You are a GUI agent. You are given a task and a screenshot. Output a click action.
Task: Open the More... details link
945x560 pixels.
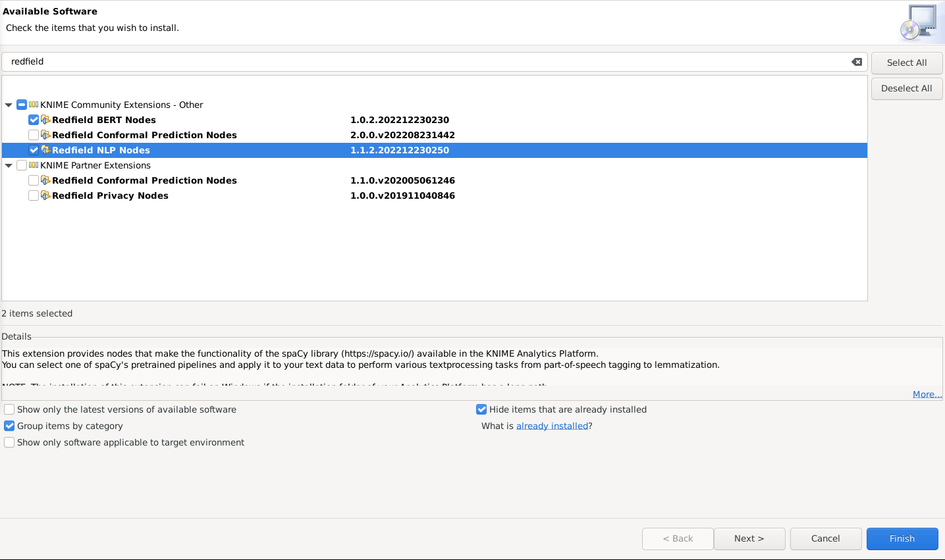click(x=927, y=394)
